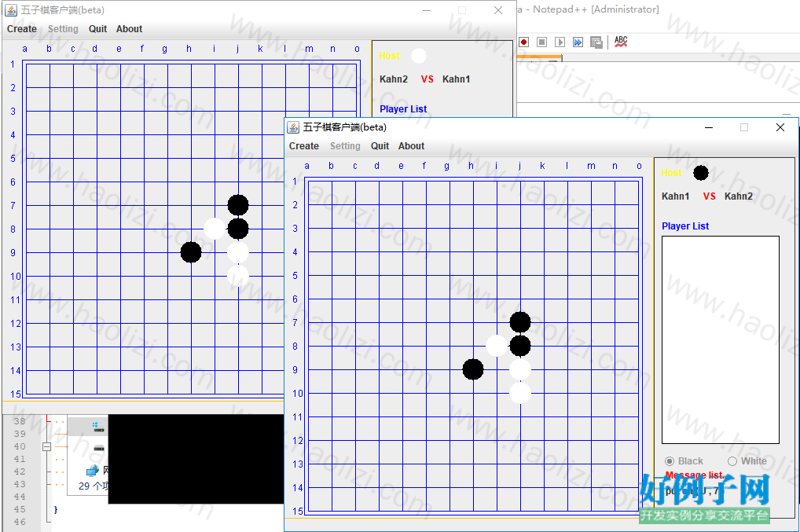Click 'Player List' label in front window
800x532 pixels.
(685, 226)
